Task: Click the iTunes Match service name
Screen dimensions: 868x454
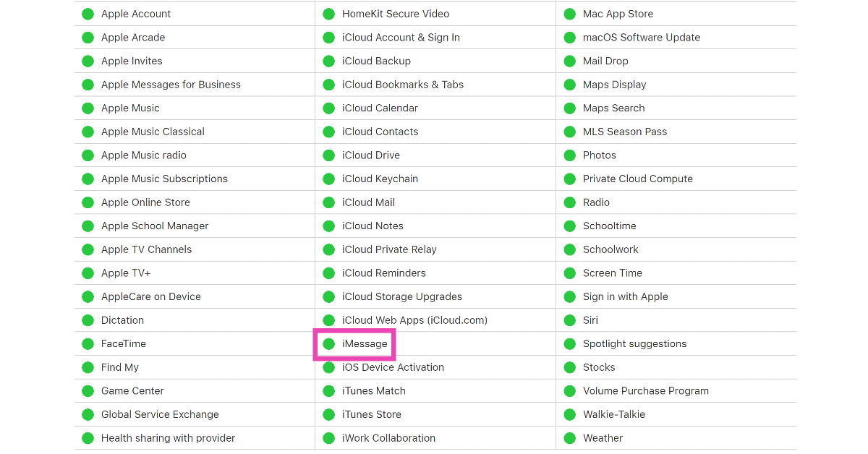Action: (374, 391)
